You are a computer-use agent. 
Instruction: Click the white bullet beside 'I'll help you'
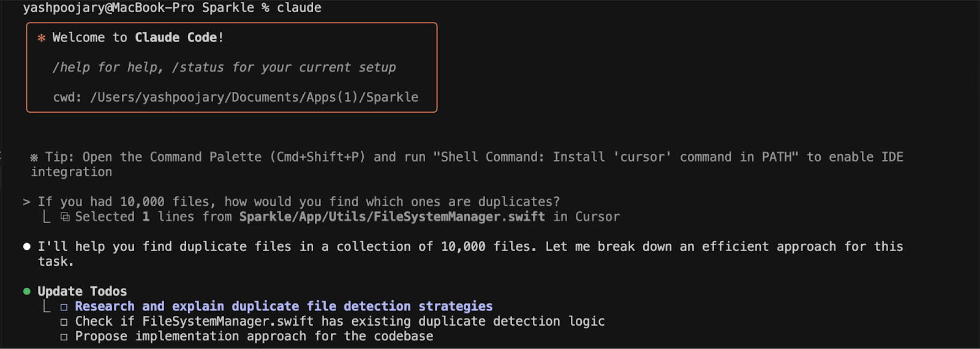coord(26,247)
